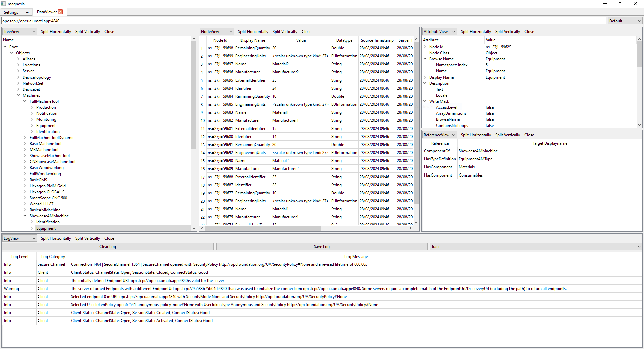Open the Trace log level dropdown
Screen dimensions: 644x349
536,247
